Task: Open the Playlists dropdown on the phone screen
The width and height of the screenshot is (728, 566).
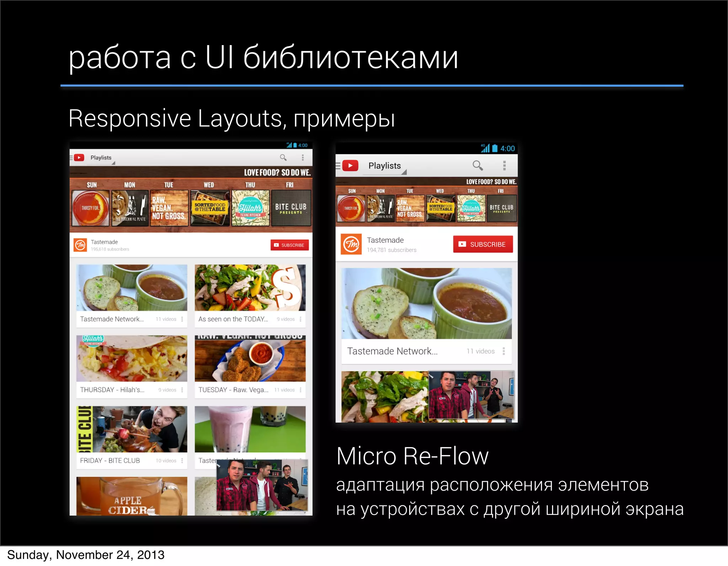Action: pyautogui.click(x=385, y=166)
